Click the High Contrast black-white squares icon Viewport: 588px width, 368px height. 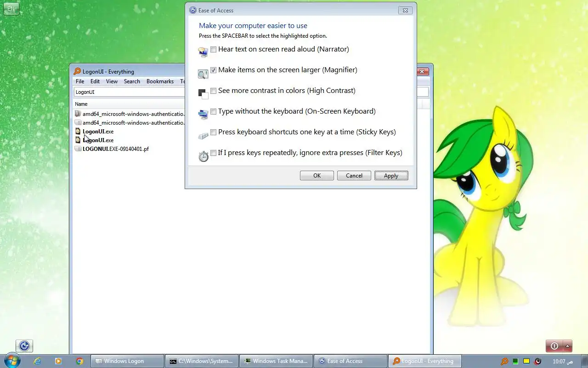[203, 94]
